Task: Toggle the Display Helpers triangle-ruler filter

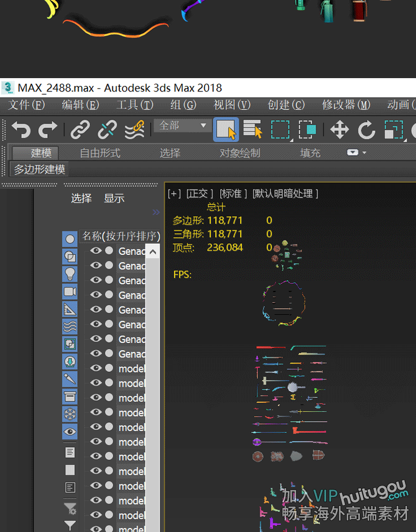Action: (70, 309)
